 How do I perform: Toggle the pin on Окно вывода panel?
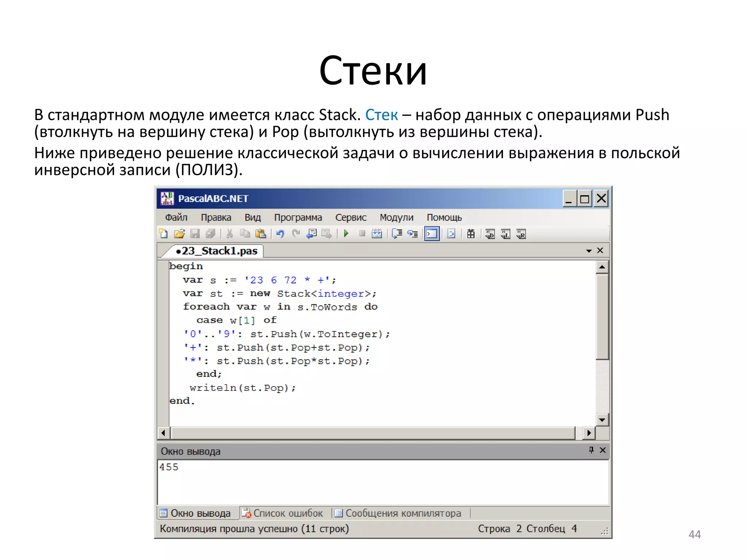(591, 450)
